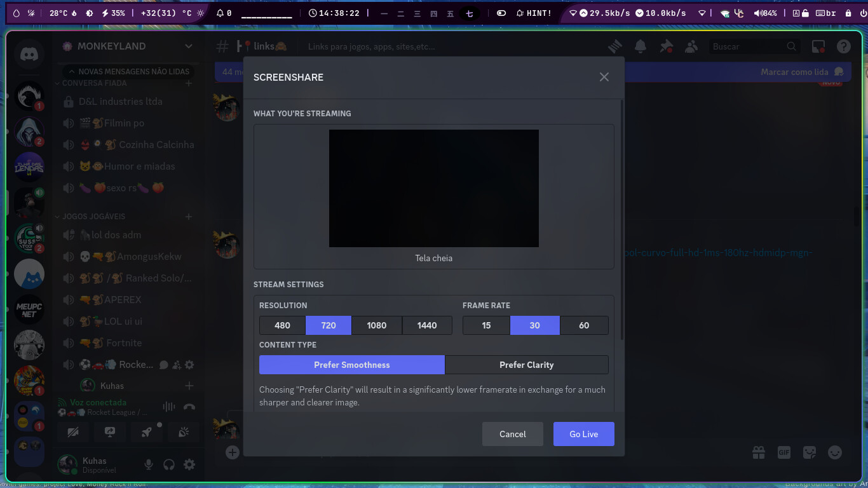This screenshot has height=488, width=868.
Task: Edit the Rocket League voice channel settings
Action: [x=189, y=365]
